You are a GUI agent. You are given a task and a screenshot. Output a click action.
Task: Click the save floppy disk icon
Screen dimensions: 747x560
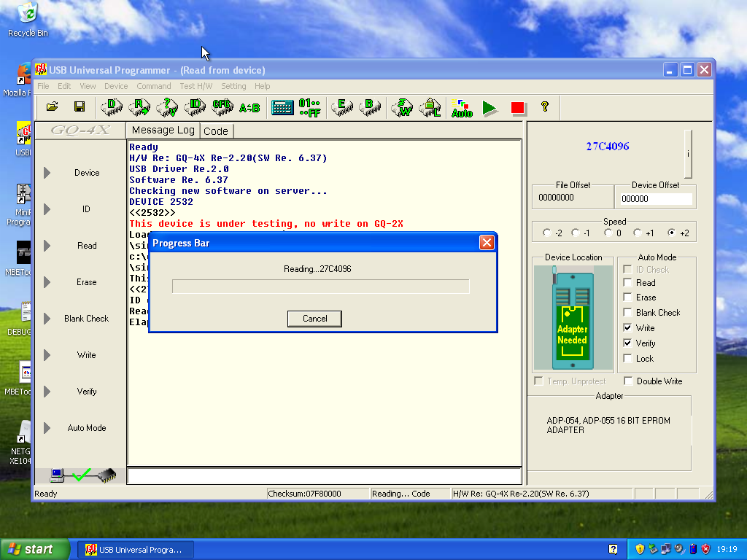point(80,107)
